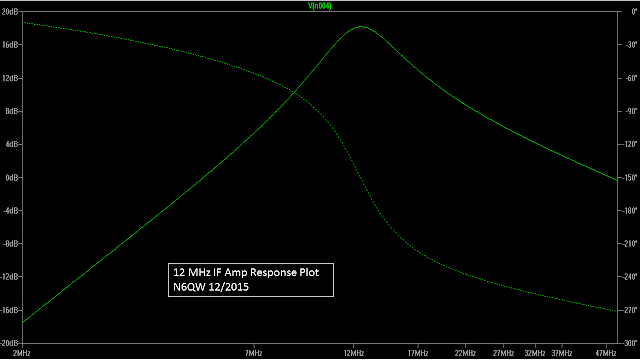Click the 0dB label on the left axis
The height and width of the screenshot is (360, 640).
tap(12, 178)
